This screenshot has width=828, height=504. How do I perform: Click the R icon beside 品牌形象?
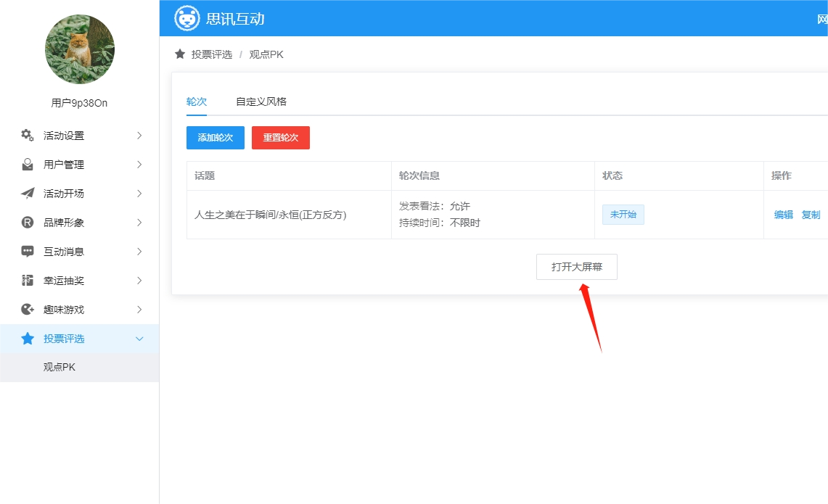tap(28, 223)
